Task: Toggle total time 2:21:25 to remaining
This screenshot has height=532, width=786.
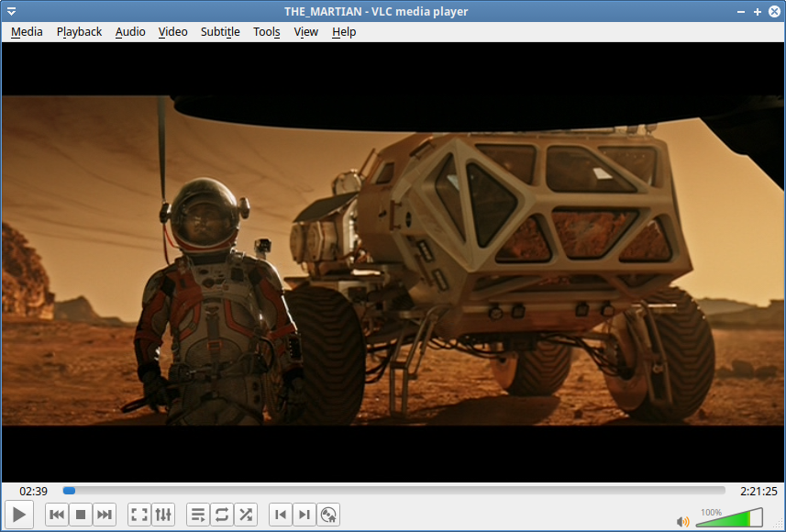Action: tap(758, 492)
